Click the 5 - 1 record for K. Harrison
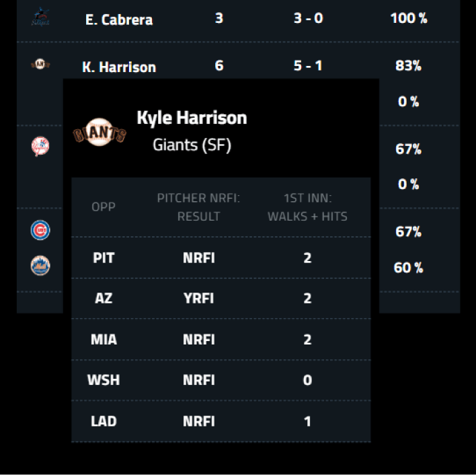Image resolution: width=476 pixels, height=475 pixels. pos(308,65)
